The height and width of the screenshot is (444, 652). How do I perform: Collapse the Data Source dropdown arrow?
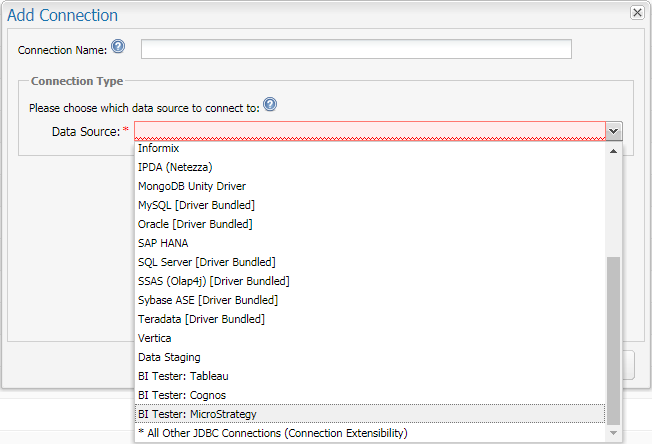point(615,131)
